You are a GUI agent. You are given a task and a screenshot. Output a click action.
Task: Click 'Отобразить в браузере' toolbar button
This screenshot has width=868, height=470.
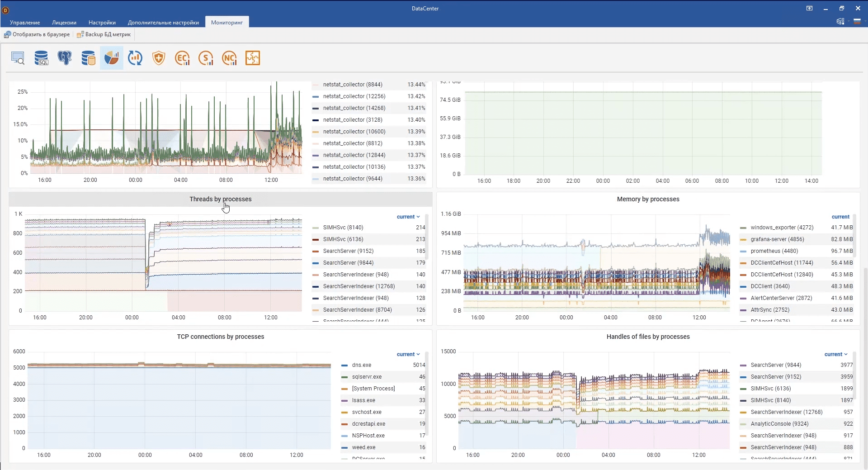[x=37, y=34]
